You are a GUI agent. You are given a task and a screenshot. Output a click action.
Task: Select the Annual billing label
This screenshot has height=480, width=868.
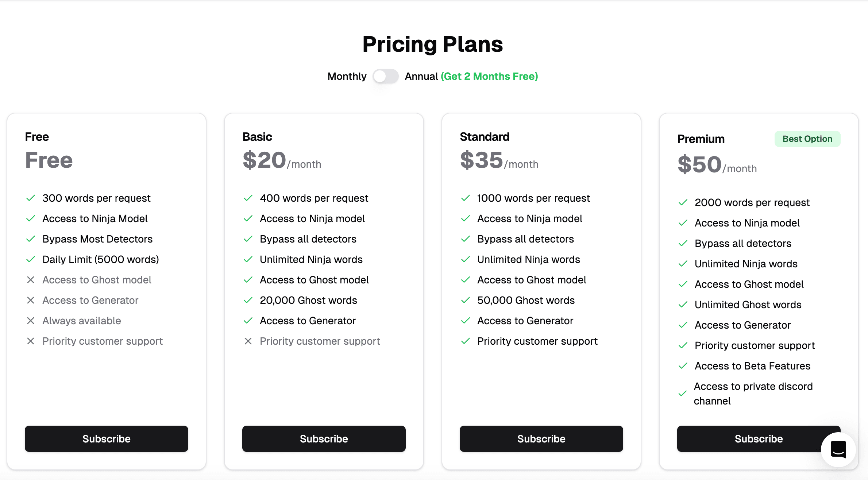pyautogui.click(x=421, y=76)
